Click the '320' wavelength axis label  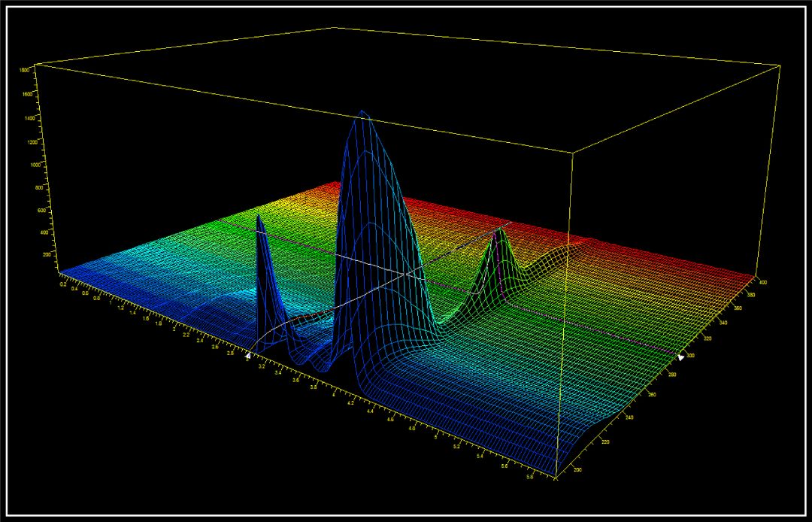(x=707, y=338)
